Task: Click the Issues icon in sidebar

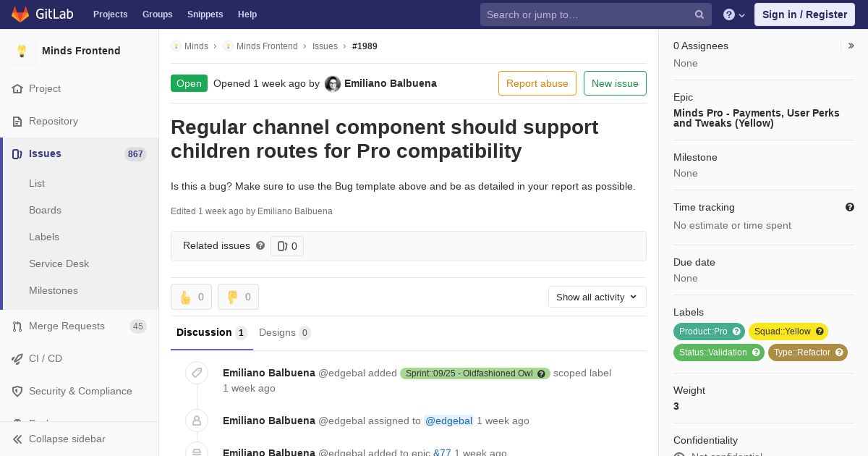Action: 17,154
